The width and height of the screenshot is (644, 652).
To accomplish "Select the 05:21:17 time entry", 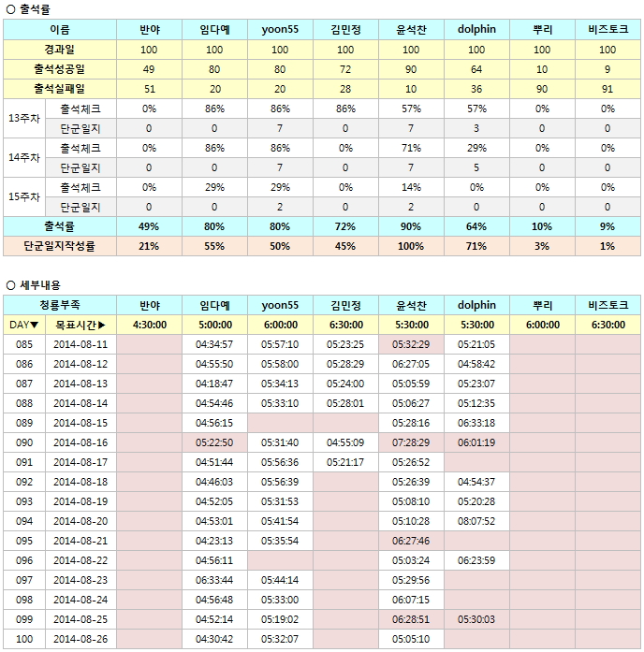I will tap(345, 462).
